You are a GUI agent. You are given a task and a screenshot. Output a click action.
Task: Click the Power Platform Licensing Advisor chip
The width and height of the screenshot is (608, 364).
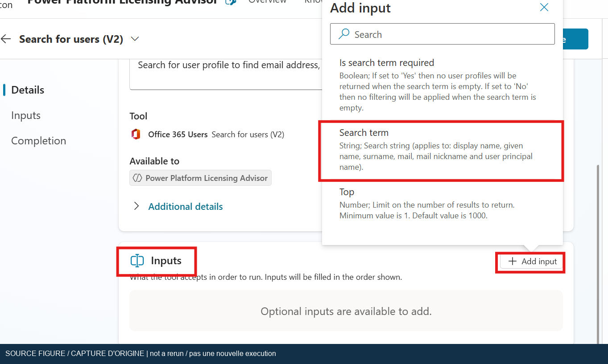click(200, 178)
